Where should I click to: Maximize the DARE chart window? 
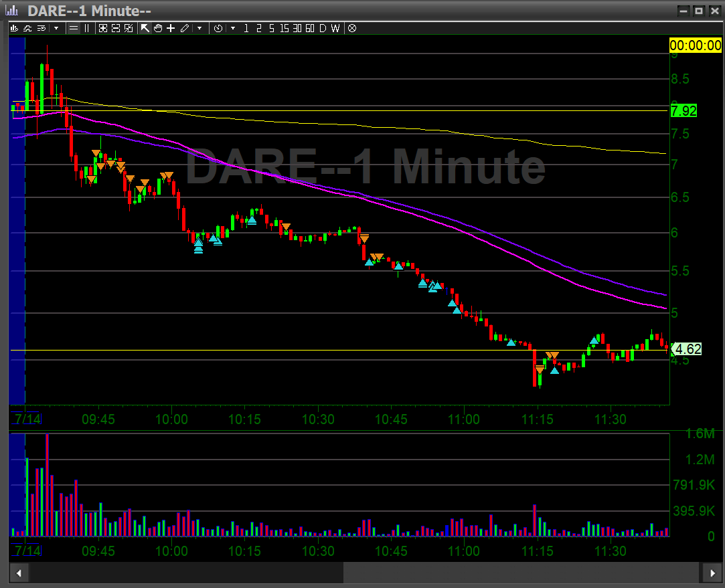pos(699,11)
